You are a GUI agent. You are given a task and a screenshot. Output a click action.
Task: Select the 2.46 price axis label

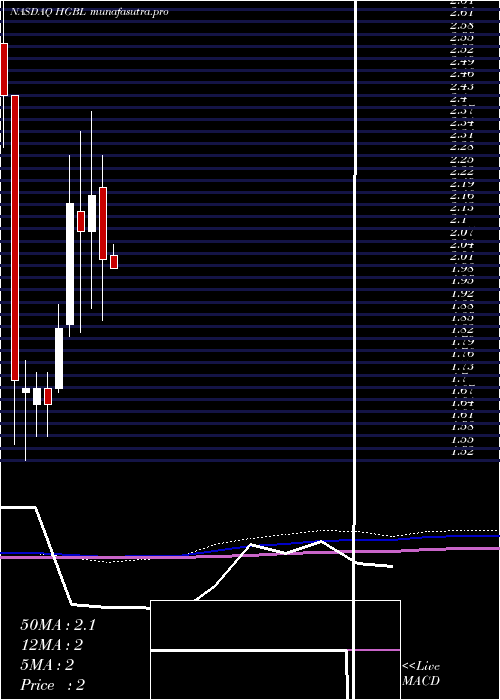[462, 73]
